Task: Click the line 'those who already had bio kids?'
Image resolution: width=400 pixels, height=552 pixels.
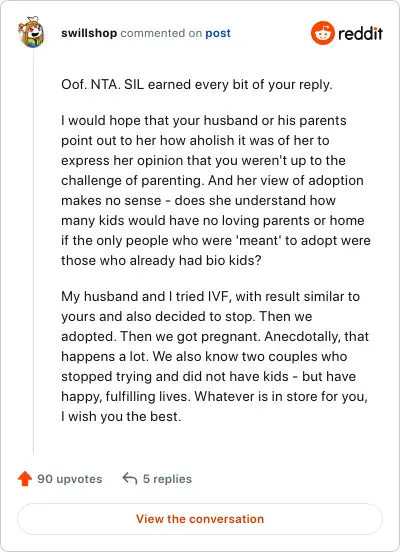Action: [x=161, y=261]
